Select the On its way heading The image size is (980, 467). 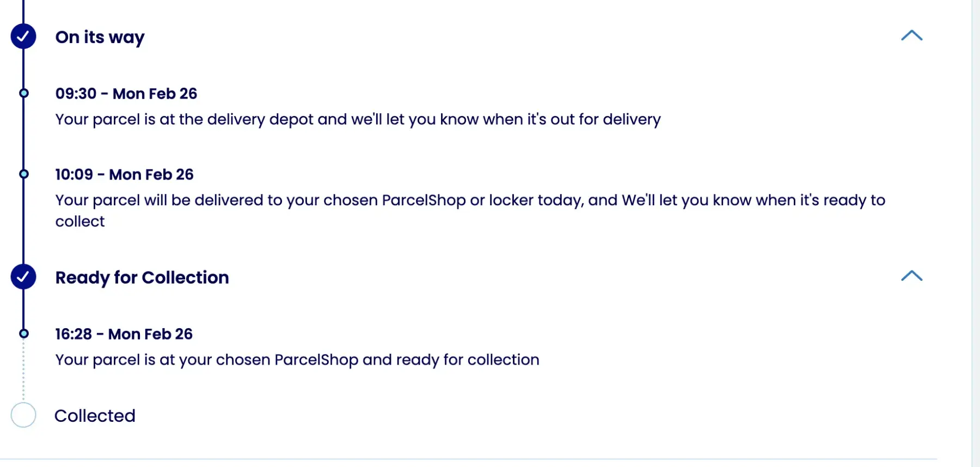coord(100,37)
